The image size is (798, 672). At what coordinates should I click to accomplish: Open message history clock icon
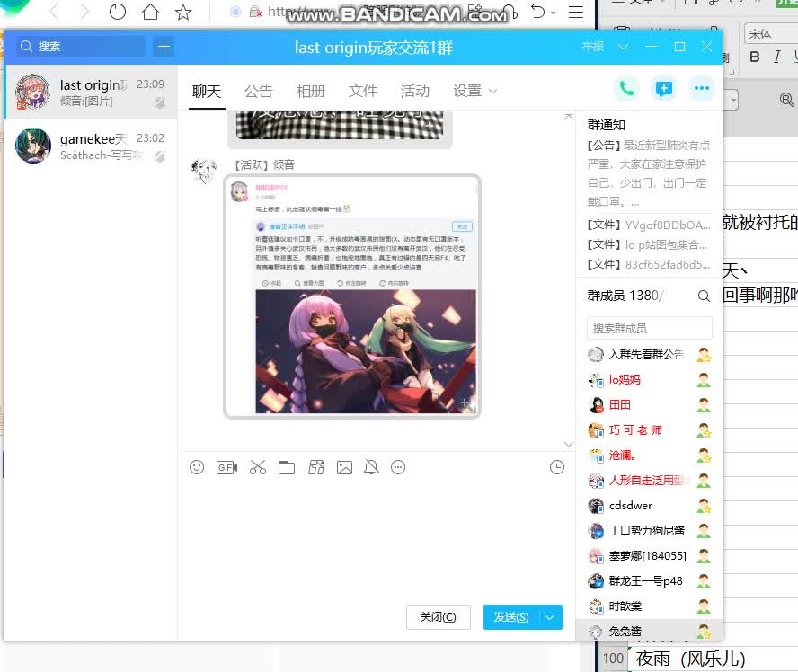coord(557,467)
